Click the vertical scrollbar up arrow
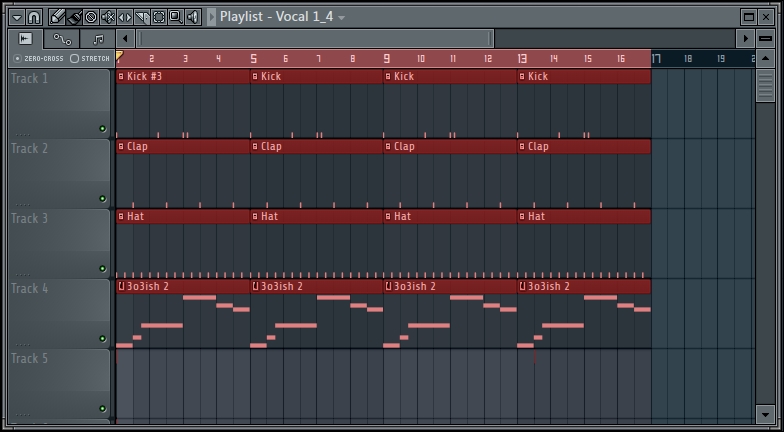784x432 pixels. pos(765,59)
